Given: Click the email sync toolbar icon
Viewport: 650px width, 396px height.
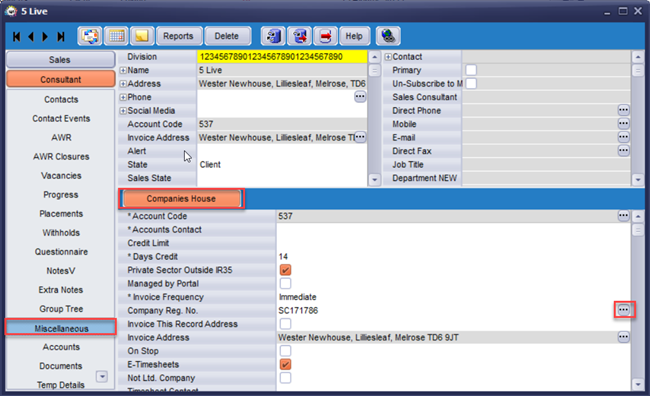Looking at the screenshot, I should (x=90, y=36).
